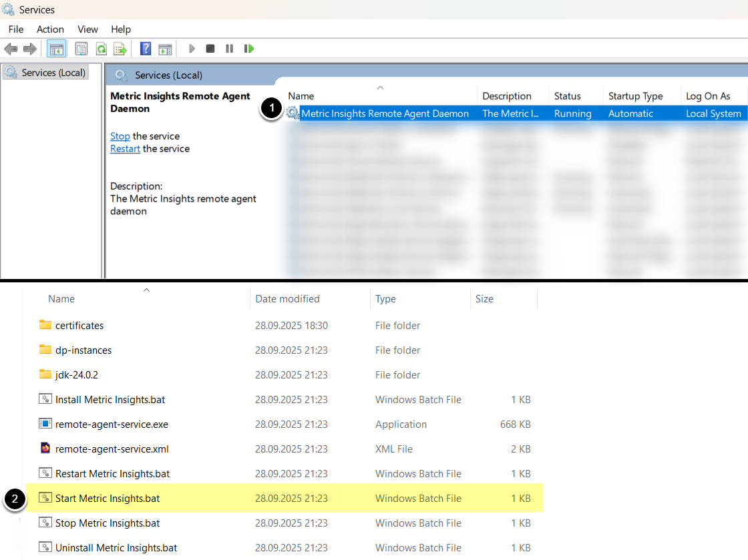Click the Properties toolbar icon

81,49
